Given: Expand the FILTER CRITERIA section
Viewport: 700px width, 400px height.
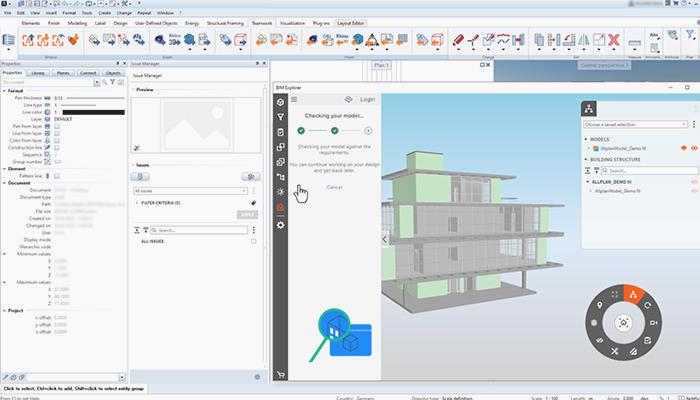Looking at the screenshot, I should (x=137, y=202).
